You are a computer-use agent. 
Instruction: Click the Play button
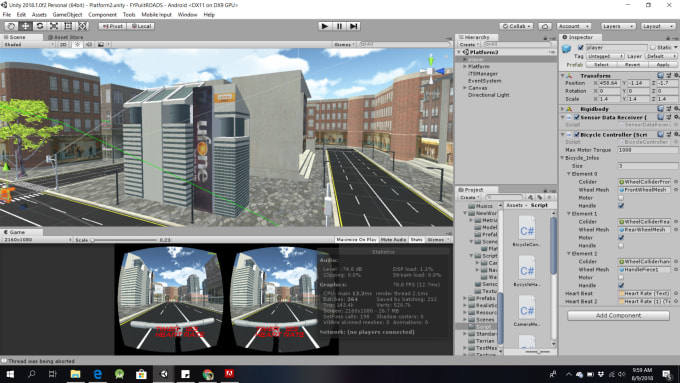(324, 26)
